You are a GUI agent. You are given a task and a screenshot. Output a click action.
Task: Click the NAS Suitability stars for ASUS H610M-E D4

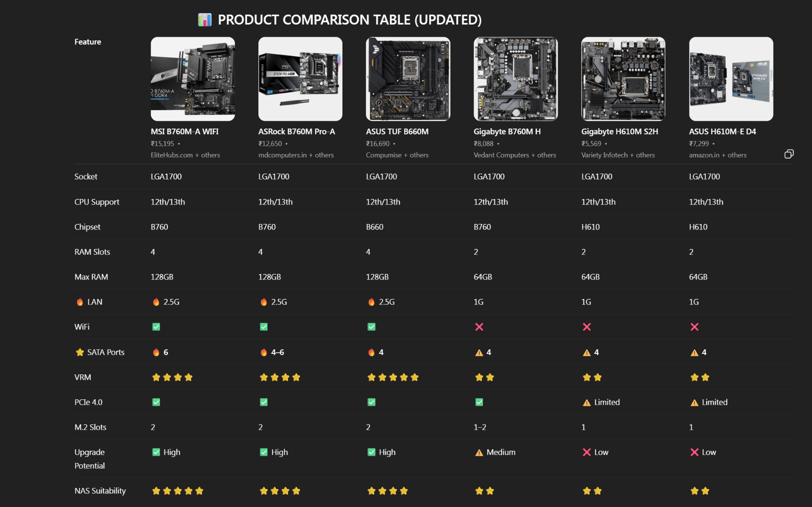coord(700,491)
